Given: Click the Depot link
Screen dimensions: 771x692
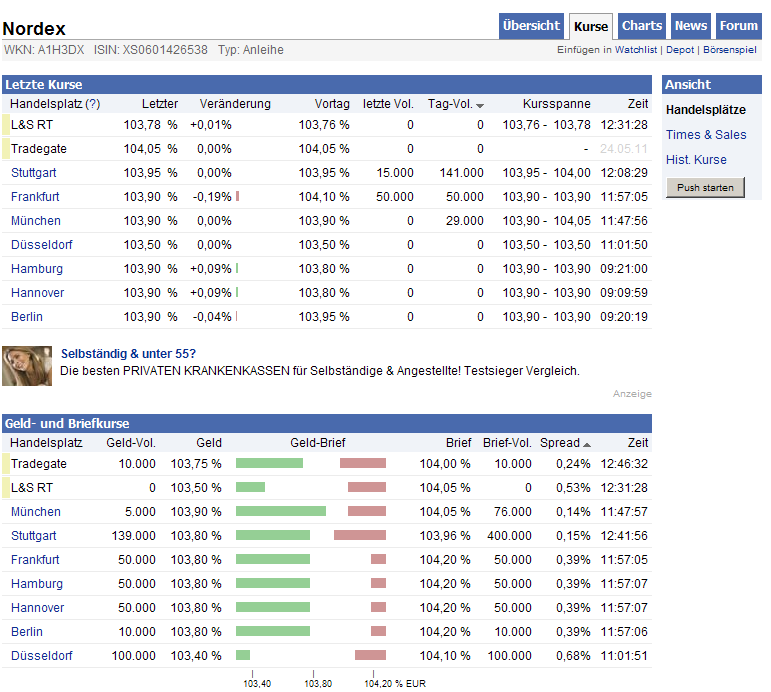Looking at the screenshot, I should 680,50.
